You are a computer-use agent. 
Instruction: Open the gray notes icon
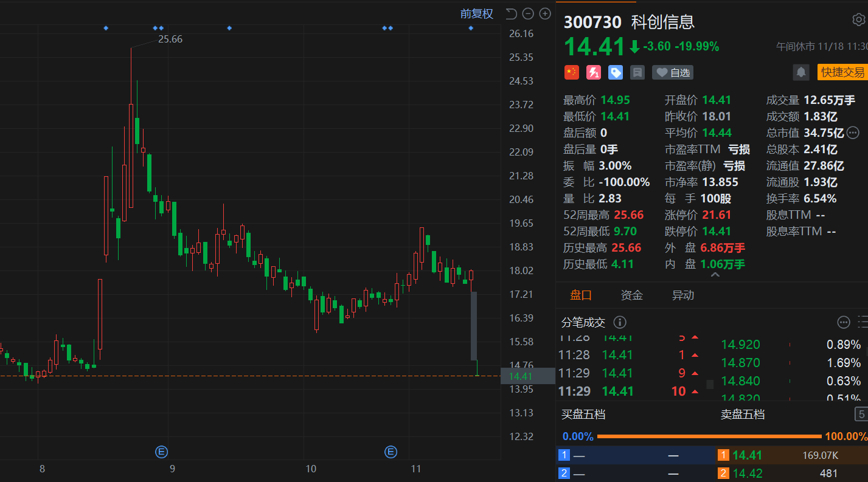click(637, 72)
